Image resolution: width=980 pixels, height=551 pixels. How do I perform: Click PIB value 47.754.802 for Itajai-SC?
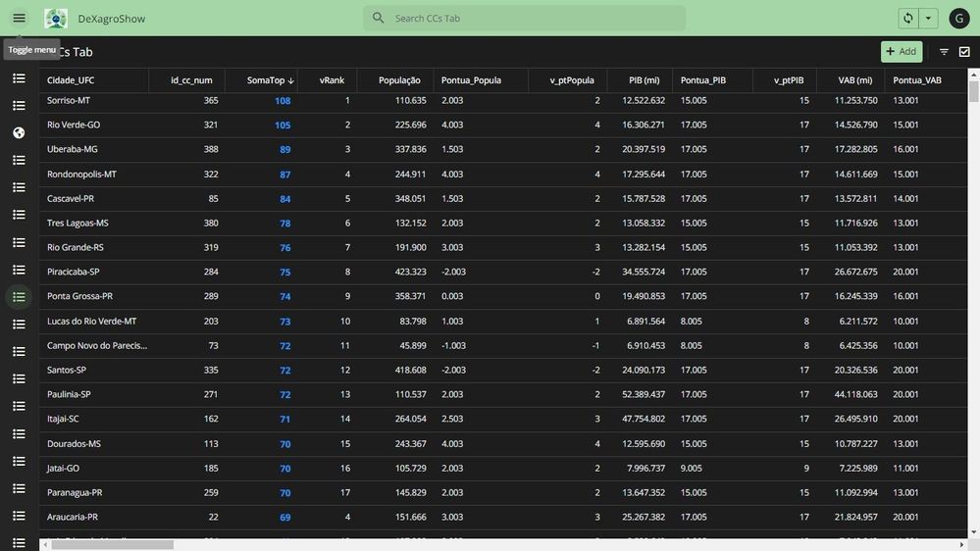pos(644,419)
